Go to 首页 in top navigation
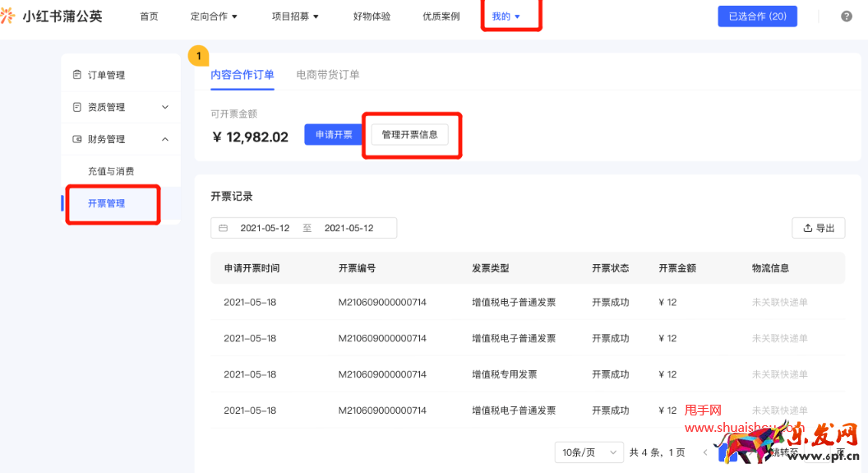868x473 pixels. (x=149, y=16)
